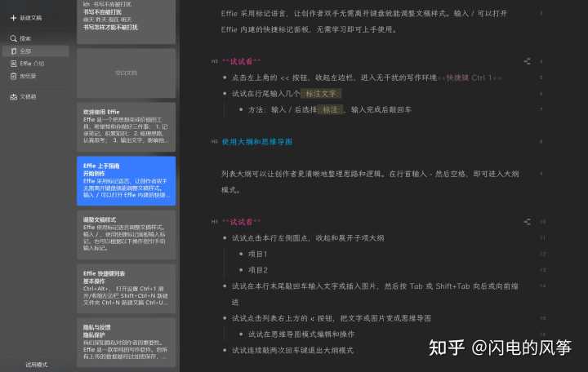Open the empty 空白文稿 card
The height and width of the screenshot is (372, 588).
tap(126, 73)
